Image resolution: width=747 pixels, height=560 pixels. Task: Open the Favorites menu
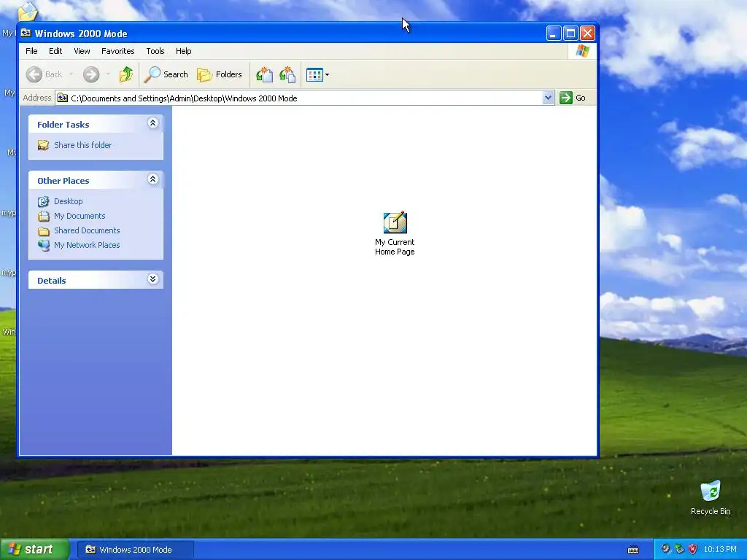(117, 51)
